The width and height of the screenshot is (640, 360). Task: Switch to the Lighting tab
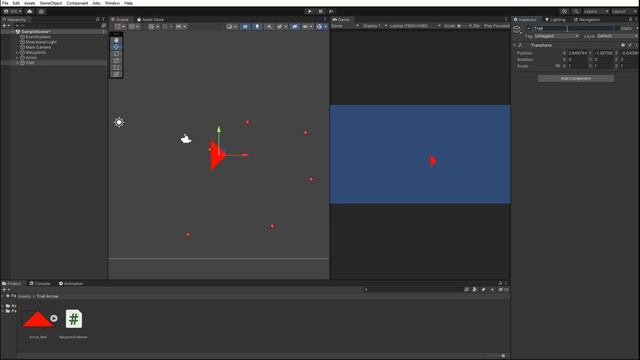pos(556,20)
